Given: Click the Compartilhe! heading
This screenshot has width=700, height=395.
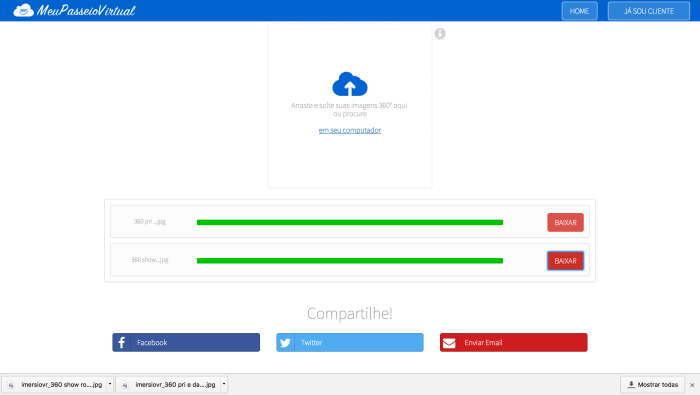Looking at the screenshot, I should (350, 313).
